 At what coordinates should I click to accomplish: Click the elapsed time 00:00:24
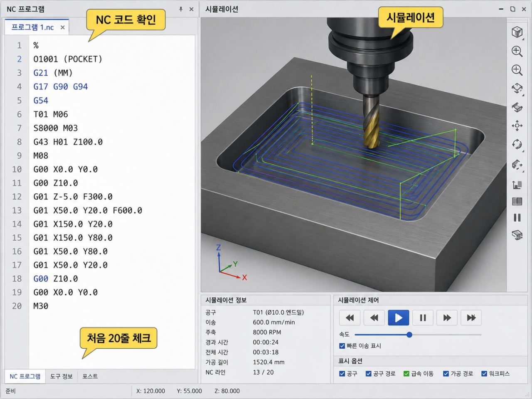[x=266, y=342]
